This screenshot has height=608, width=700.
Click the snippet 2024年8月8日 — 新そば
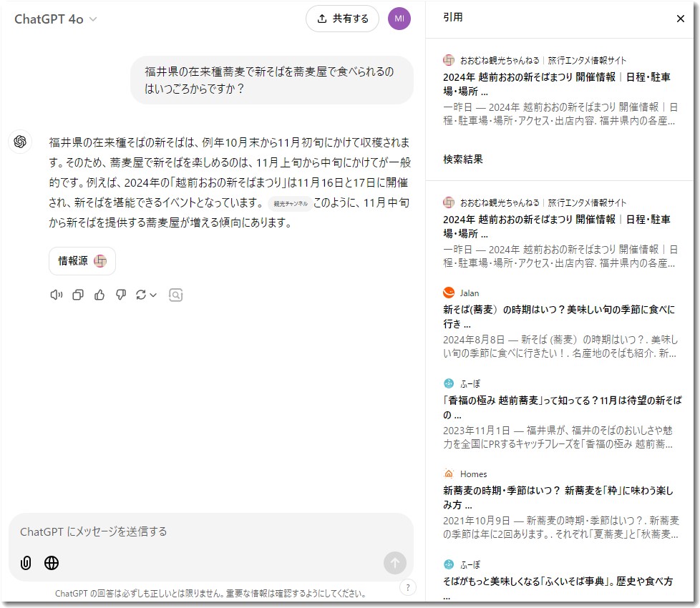click(560, 347)
